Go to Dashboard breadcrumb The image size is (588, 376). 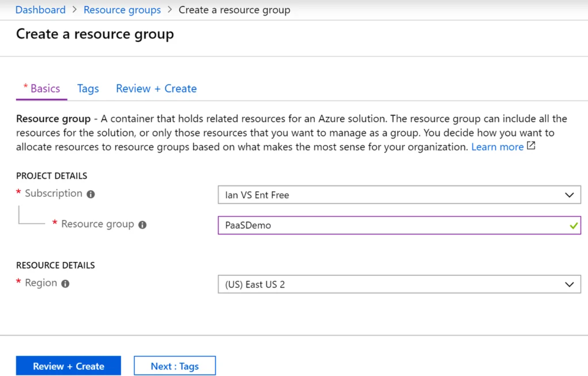tap(40, 10)
